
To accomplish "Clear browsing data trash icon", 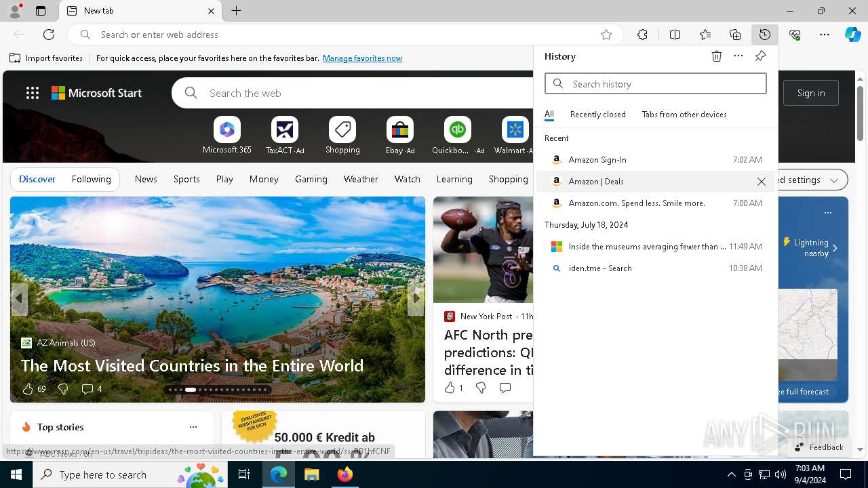I will pyautogui.click(x=717, y=56).
